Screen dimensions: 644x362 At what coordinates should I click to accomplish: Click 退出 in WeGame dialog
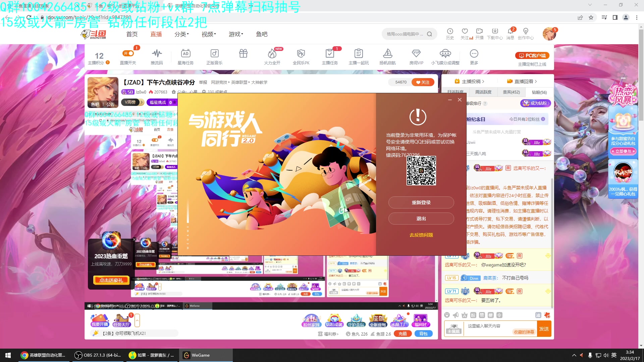(421, 219)
